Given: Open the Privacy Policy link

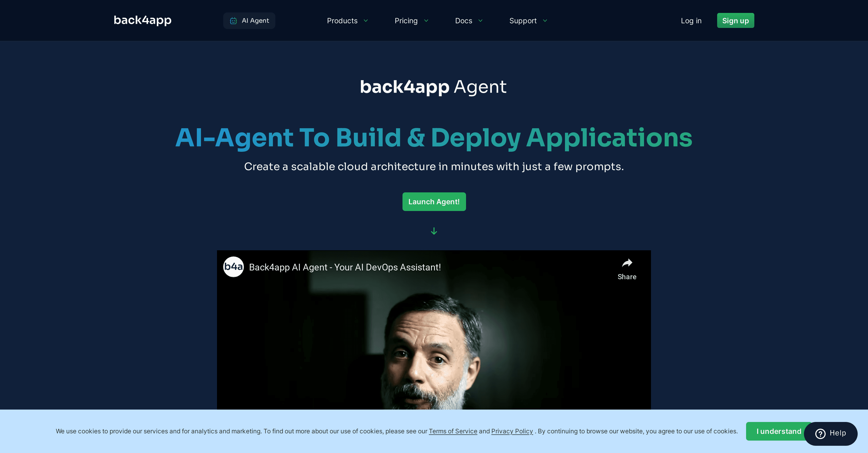Looking at the screenshot, I should (x=512, y=431).
